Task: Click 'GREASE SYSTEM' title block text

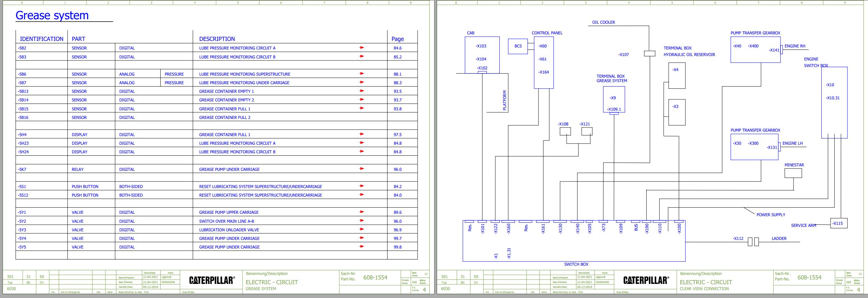Action: click(x=261, y=289)
